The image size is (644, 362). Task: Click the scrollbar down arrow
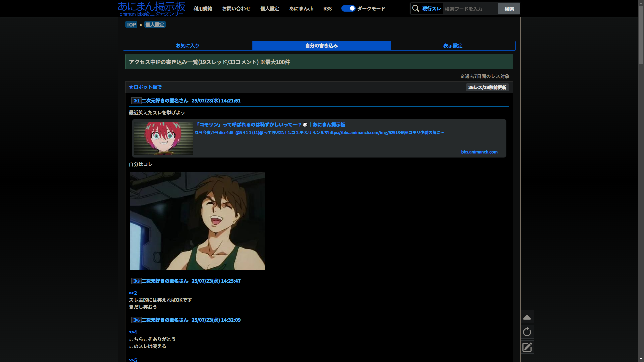641,359
